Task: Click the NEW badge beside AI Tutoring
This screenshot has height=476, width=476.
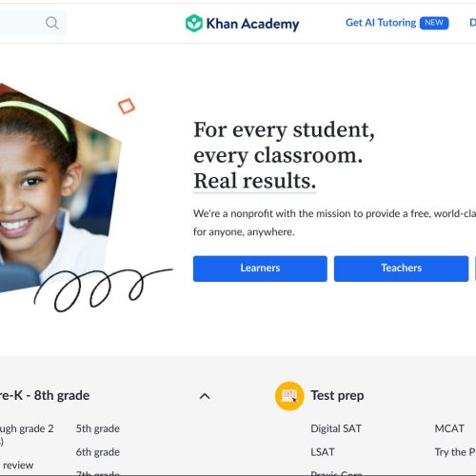Action: pyautogui.click(x=434, y=23)
